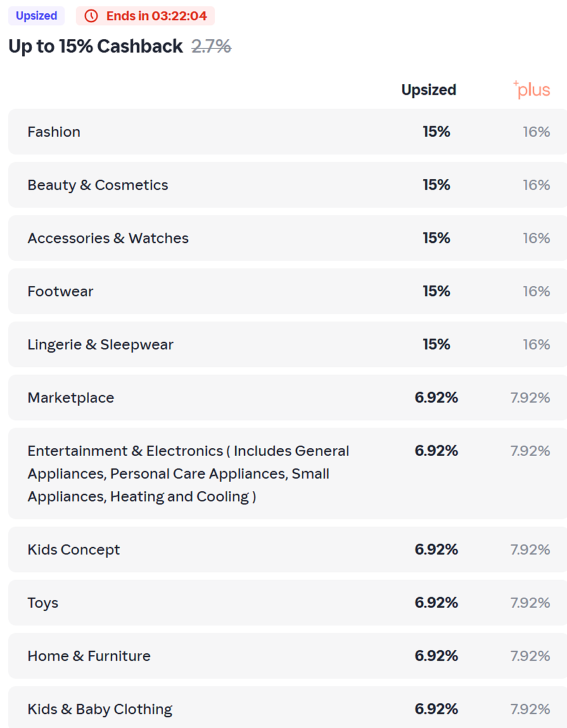Open the Fashion category row
This screenshot has height=728, width=567.
(288, 132)
